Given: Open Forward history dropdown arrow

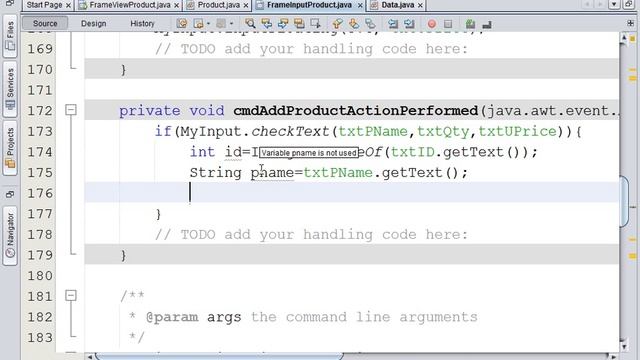Looking at the screenshot, I should point(231,24).
